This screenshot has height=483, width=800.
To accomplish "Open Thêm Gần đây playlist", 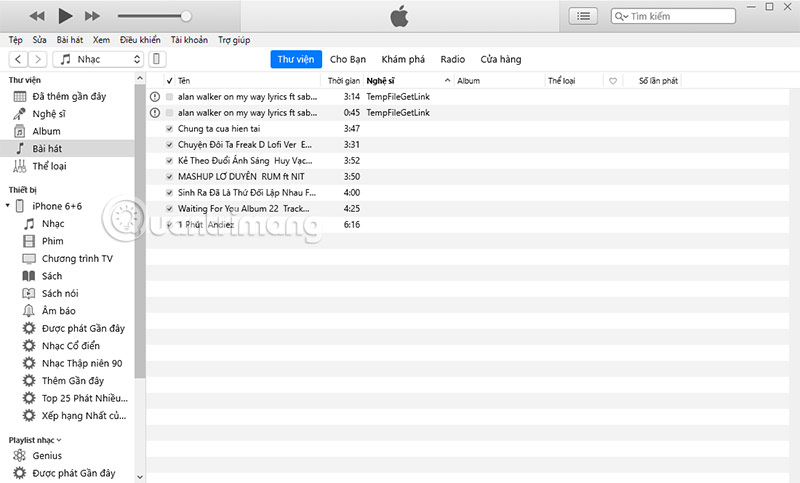I will [73, 380].
